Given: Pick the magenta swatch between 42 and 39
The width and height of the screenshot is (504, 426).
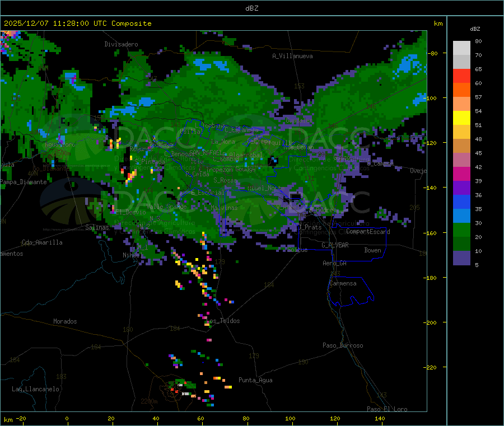Looking at the screenshot, I should 461,174.
